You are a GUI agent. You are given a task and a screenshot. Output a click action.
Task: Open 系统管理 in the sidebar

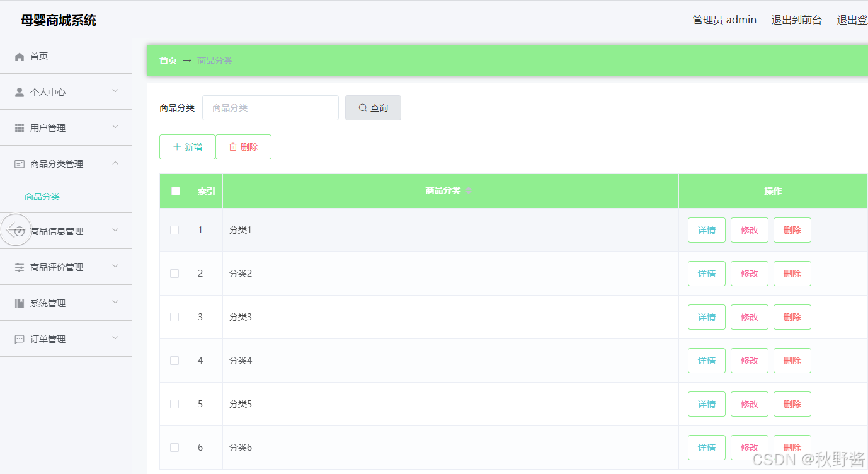point(66,303)
